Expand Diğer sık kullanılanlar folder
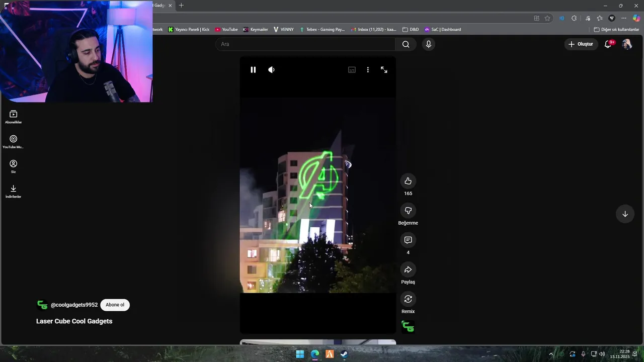 [616, 29]
